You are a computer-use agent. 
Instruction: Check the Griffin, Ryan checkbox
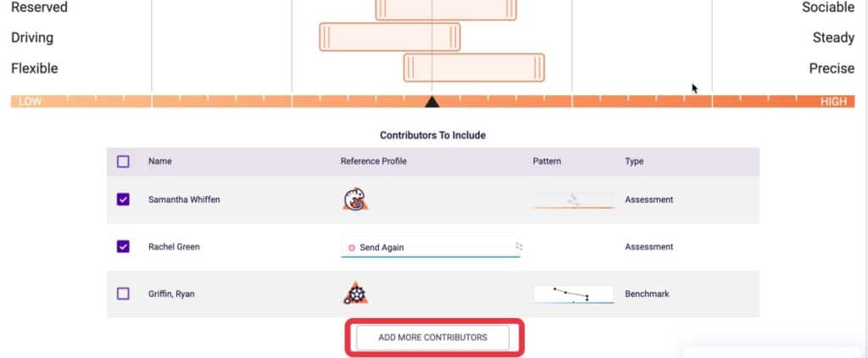click(x=123, y=294)
